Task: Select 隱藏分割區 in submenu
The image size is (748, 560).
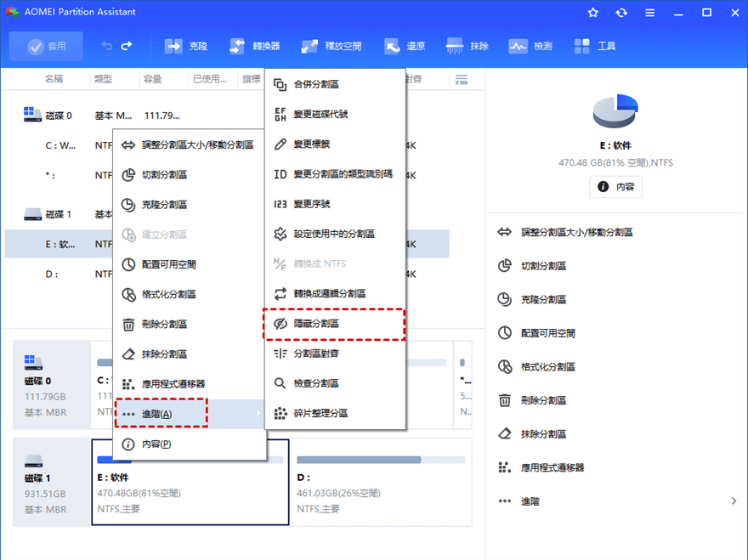Action: [335, 324]
